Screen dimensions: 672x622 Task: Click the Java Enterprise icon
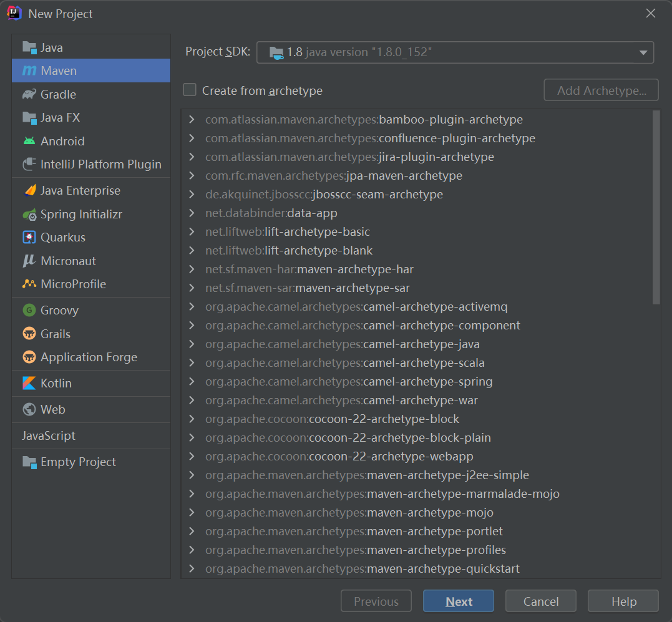tap(30, 190)
